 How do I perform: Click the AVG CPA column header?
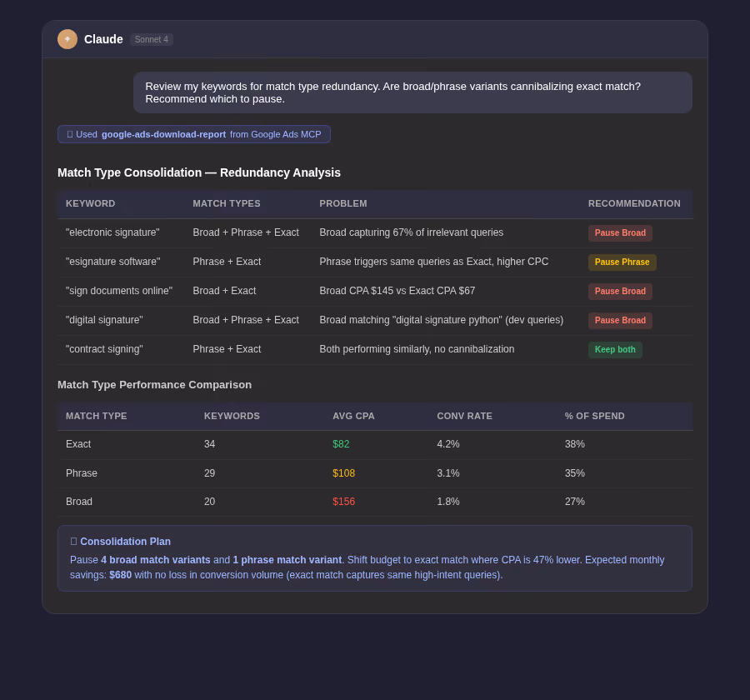coord(353,417)
